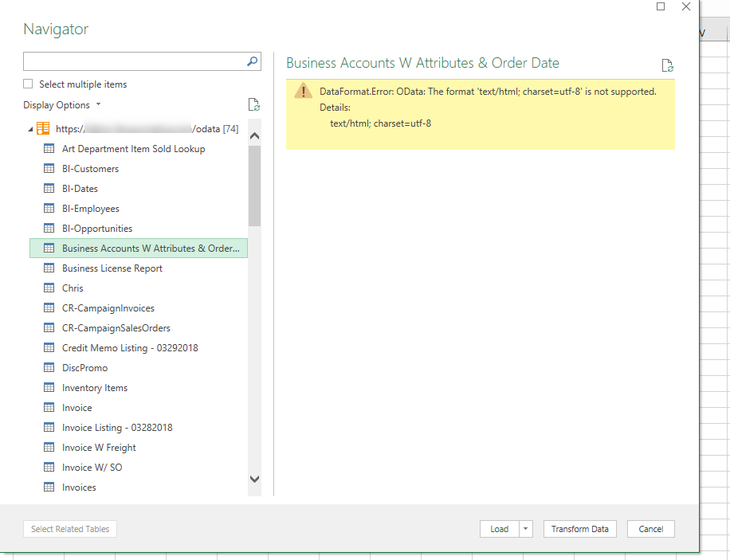This screenshot has height=560, width=730.
Task: Click the scroll down arrow in table list
Action: coord(255,479)
